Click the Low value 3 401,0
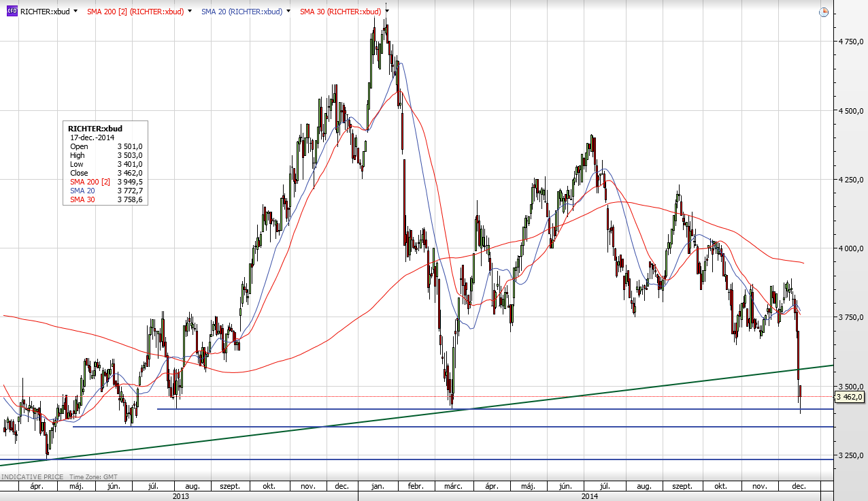 pyautogui.click(x=130, y=164)
